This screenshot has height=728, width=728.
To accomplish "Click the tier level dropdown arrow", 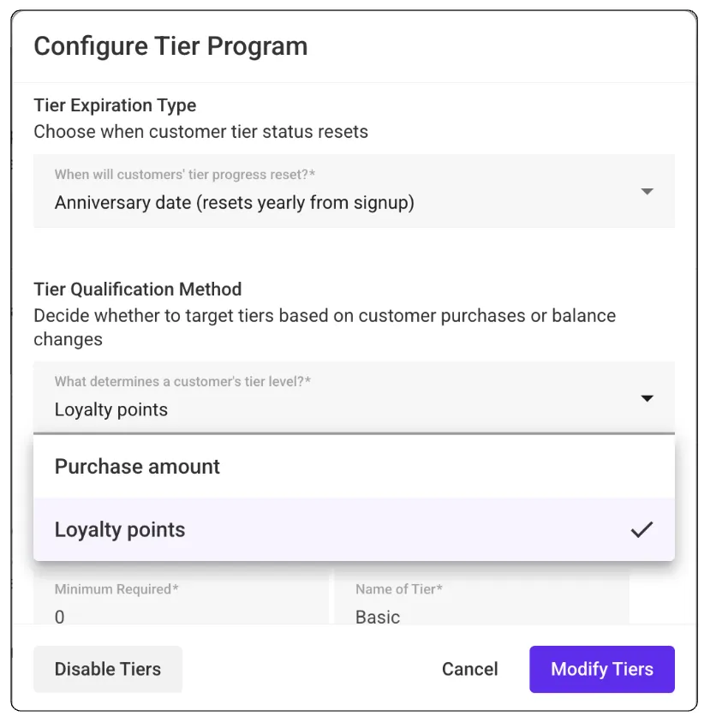I will coord(647,398).
